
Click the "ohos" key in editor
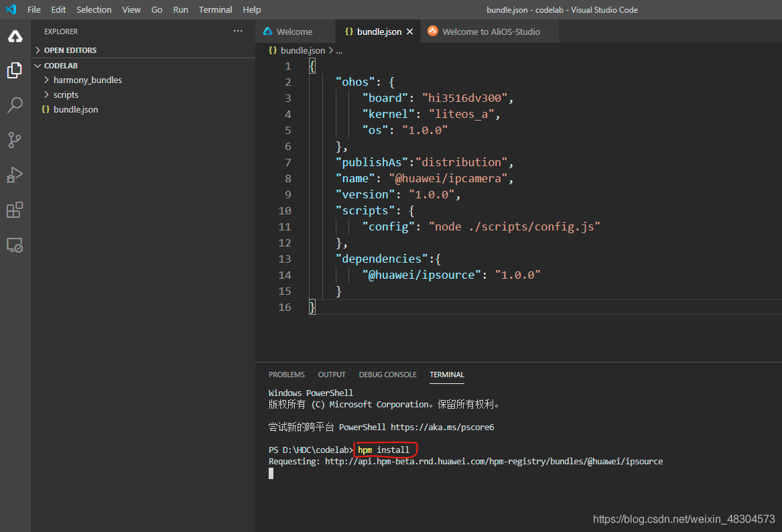[x=355, y=82]
